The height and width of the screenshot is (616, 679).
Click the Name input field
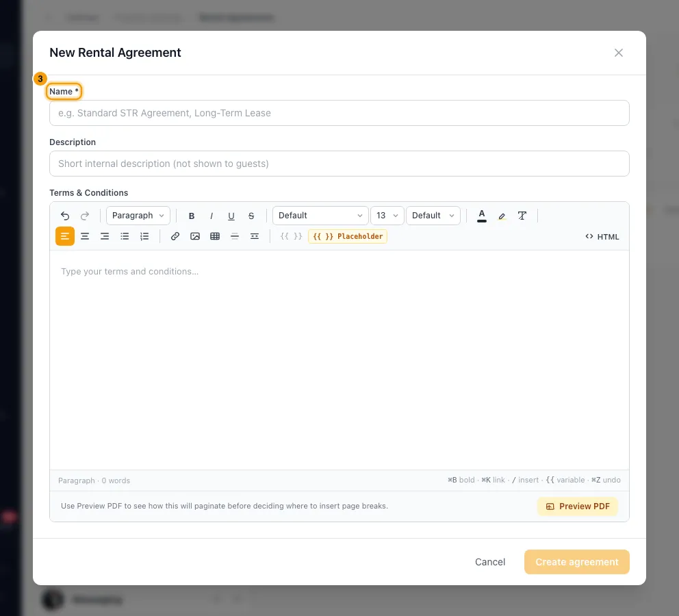pos(339,113)
